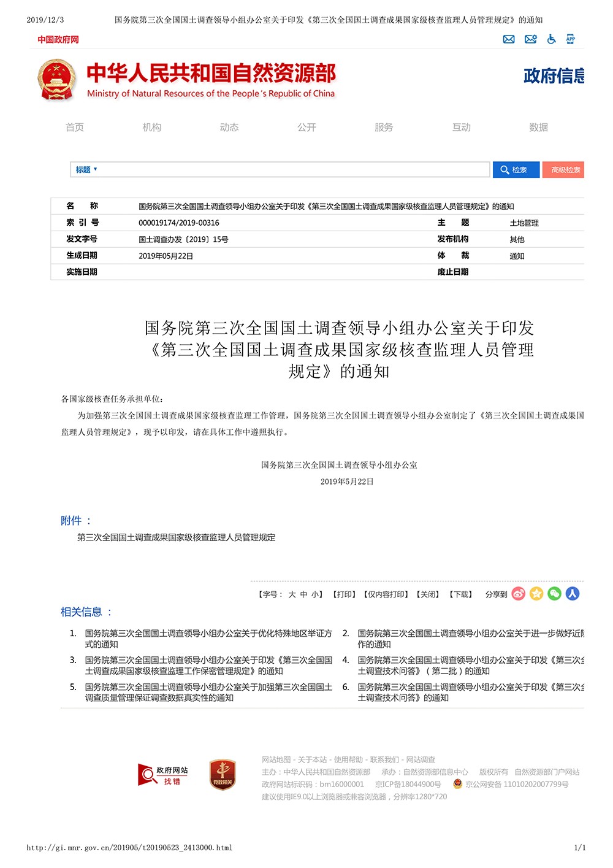Click the 附件 section heading
The width and height of the screenshot is (613, 868).
tap(76, 521)
